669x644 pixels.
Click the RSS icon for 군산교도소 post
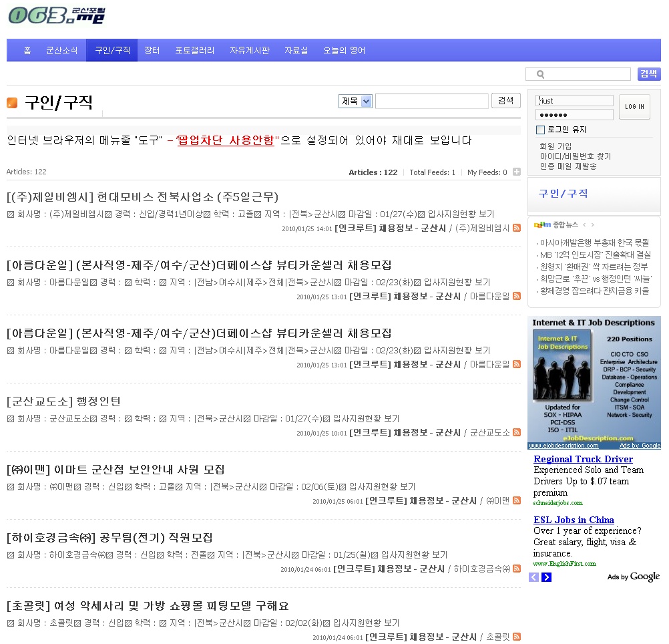pos(516,433)
